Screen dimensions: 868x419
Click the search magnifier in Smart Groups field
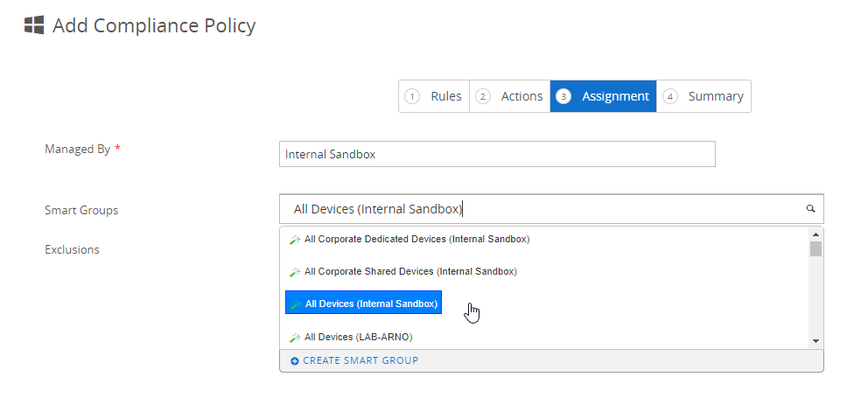[x=810, y=209]
